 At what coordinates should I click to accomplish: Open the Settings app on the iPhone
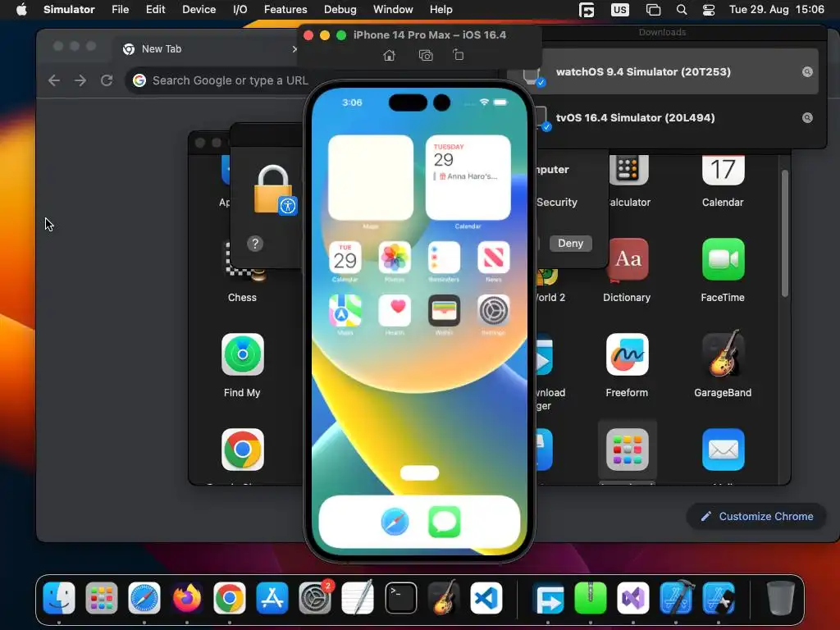[x=493, y=311]
